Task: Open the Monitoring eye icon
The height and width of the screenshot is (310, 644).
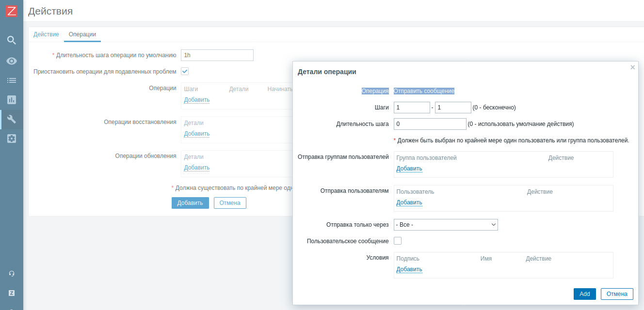Action: point(11,61)
